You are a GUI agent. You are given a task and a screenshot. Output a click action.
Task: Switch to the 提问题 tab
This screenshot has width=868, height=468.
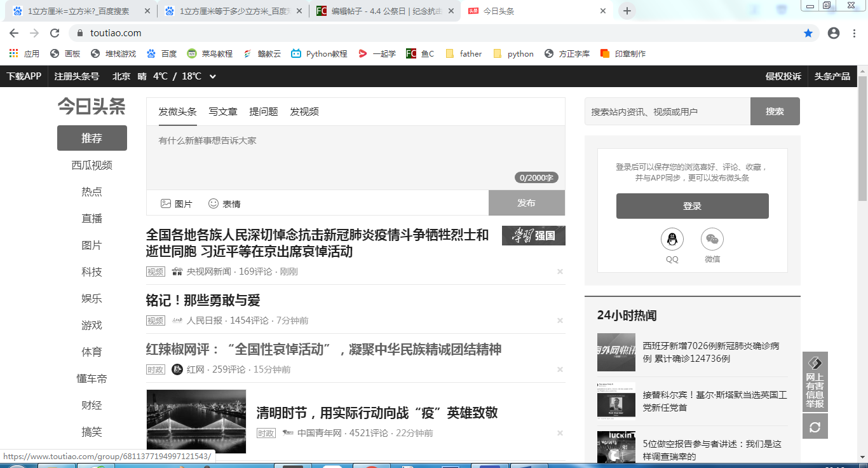264,111
